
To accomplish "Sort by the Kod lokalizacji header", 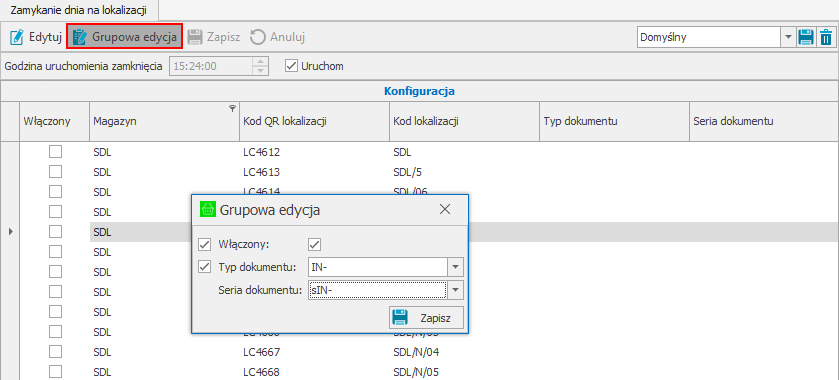I will (x=464, y=121).
